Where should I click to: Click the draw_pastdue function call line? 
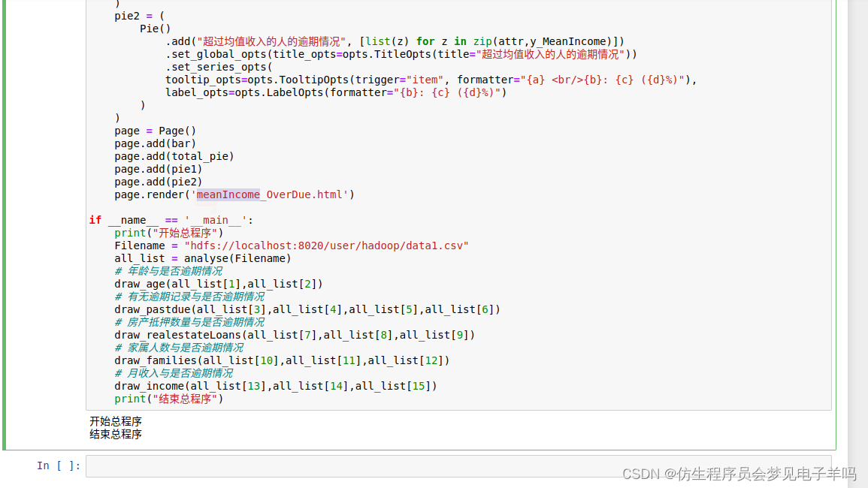tap(307, 309)
